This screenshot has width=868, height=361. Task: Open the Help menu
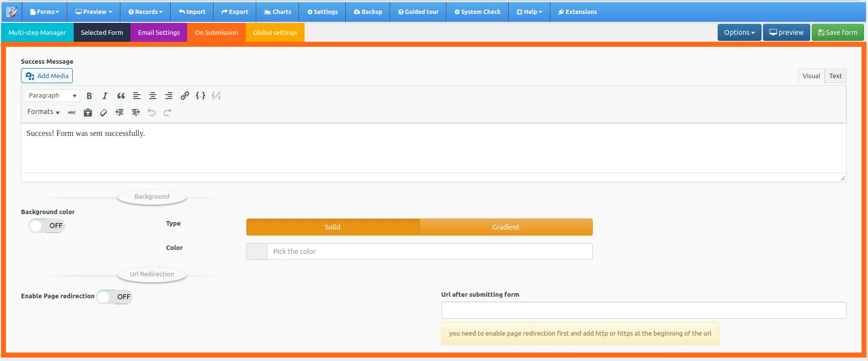529,11
